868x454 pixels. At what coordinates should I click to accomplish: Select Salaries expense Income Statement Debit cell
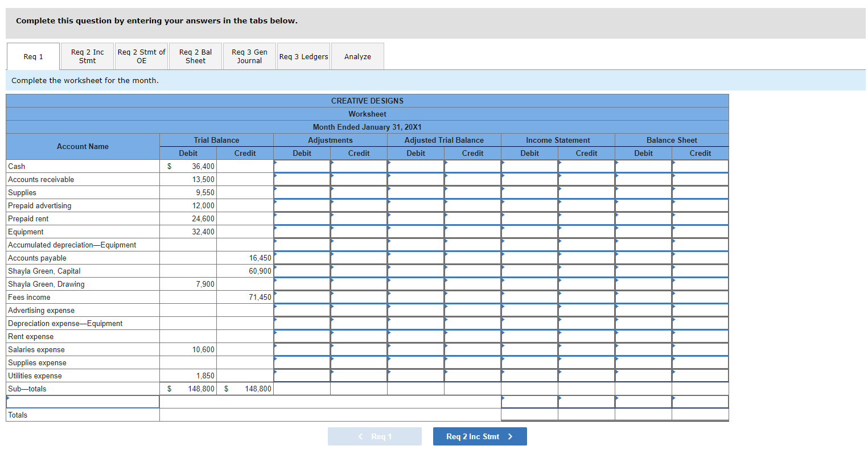tap(529, 349)
